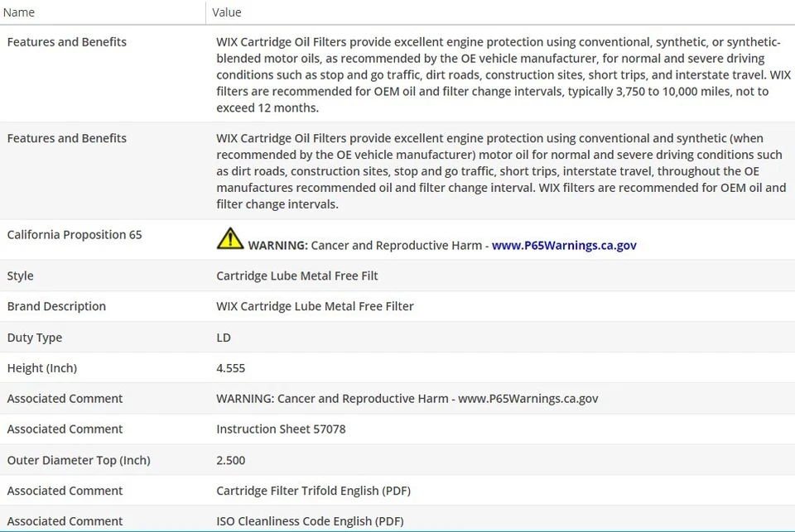The width and height of the screenshot is (795, 532).
Task: Click the Instruction Sheet 57078 value
Action: [x=281, y=429]
